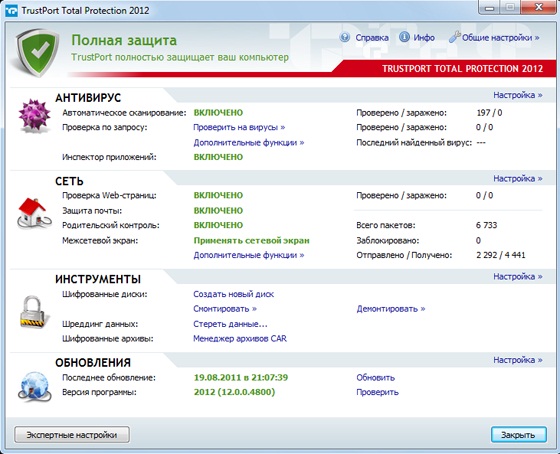Click program version 2012 (12.0.0.4800)
This screenshot has height=454, width=560.
[234, 392]
